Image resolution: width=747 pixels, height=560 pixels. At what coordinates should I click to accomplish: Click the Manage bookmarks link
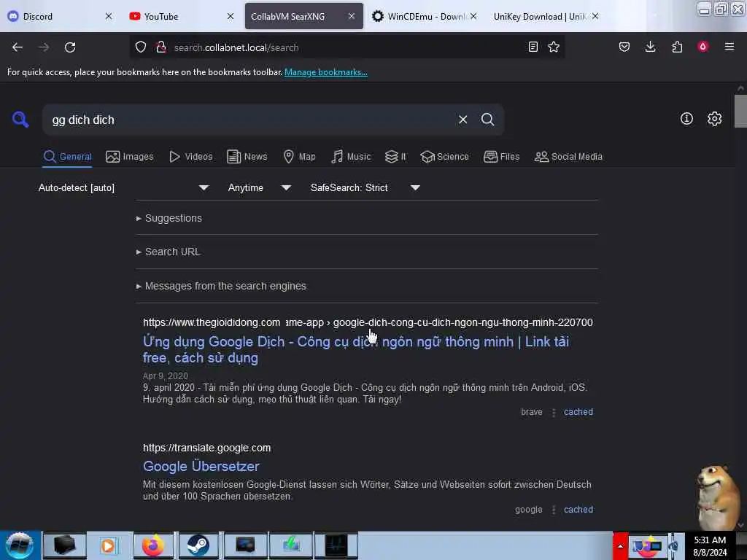point(326,72)
